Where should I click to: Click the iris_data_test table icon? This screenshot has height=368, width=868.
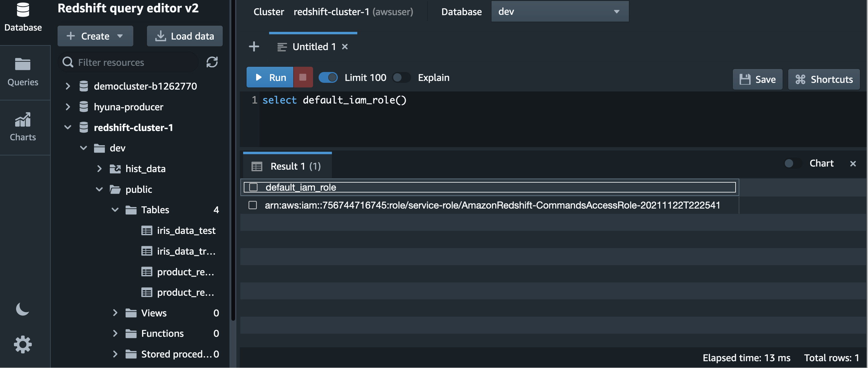(147, 231)
